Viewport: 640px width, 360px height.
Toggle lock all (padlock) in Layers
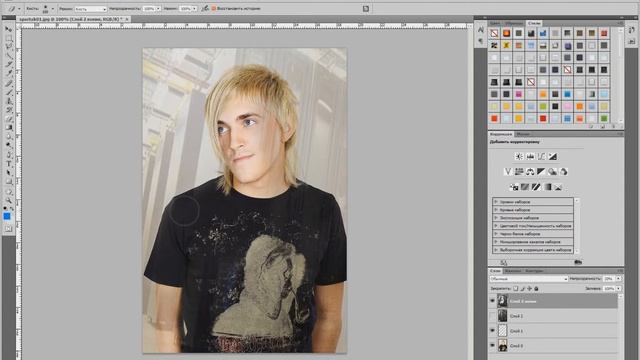[536, 288]
